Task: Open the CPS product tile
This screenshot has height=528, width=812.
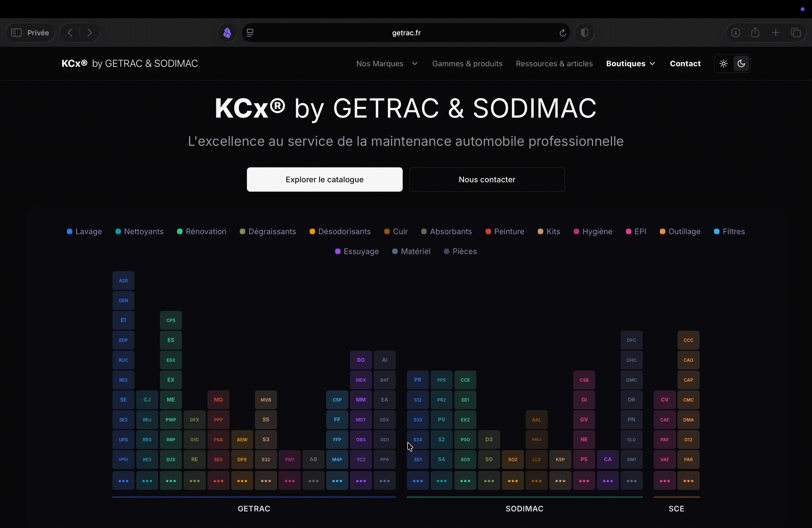Action: [171, 320]
